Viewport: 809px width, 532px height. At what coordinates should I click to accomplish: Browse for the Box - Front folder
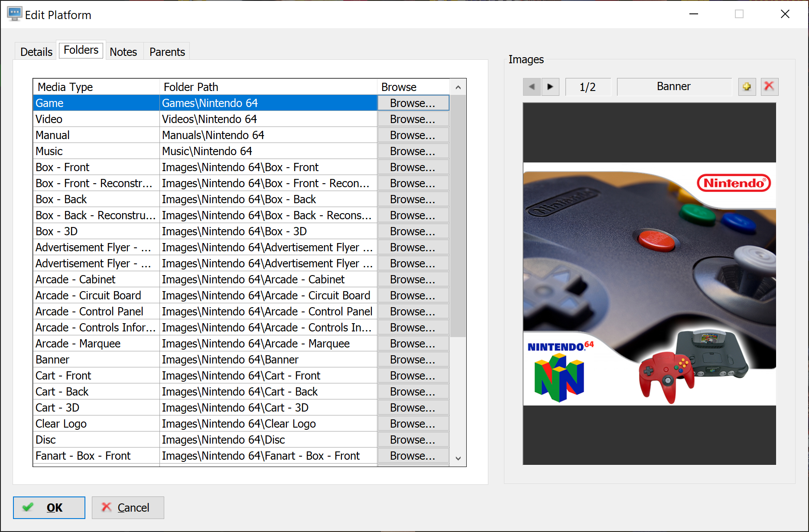413,167
